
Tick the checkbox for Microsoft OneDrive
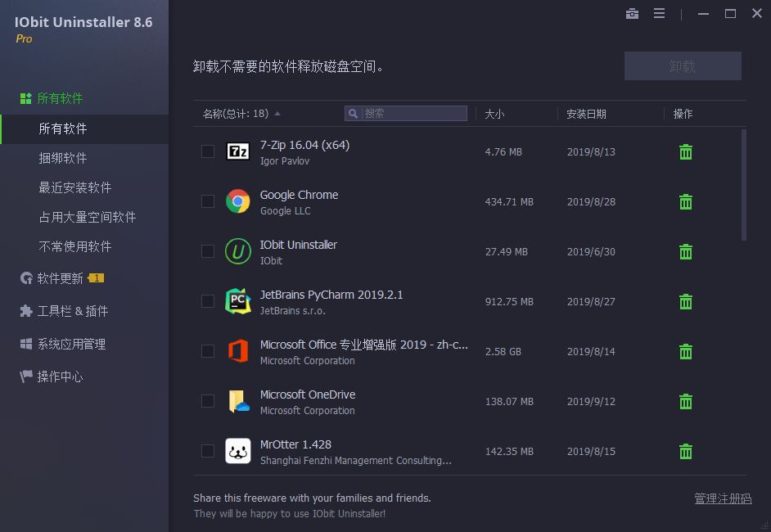point(208,401)
